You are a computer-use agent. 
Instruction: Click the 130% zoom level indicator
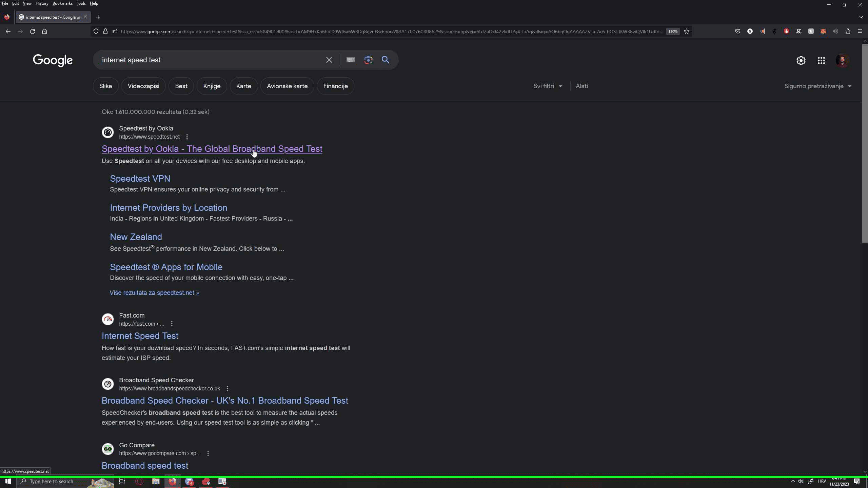click(673, 32)
